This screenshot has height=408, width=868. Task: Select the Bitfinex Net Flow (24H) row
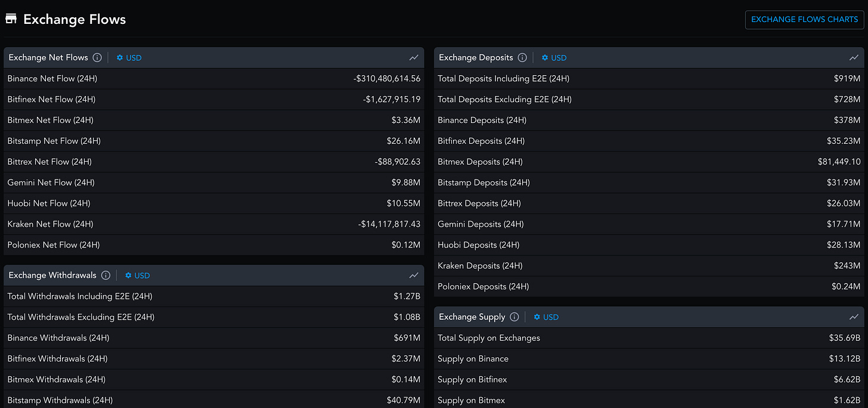(214, 100)
